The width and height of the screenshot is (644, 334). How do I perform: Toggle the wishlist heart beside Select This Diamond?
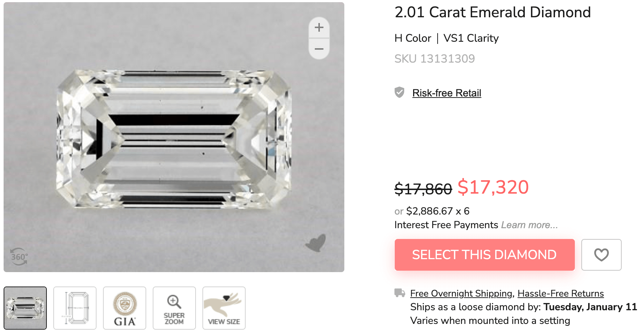click(x=601, y=254)
